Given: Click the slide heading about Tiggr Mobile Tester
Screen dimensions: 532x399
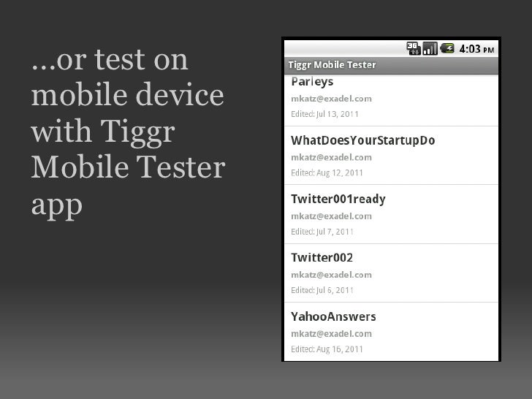Looking at the screenshot, I should 129,133.
